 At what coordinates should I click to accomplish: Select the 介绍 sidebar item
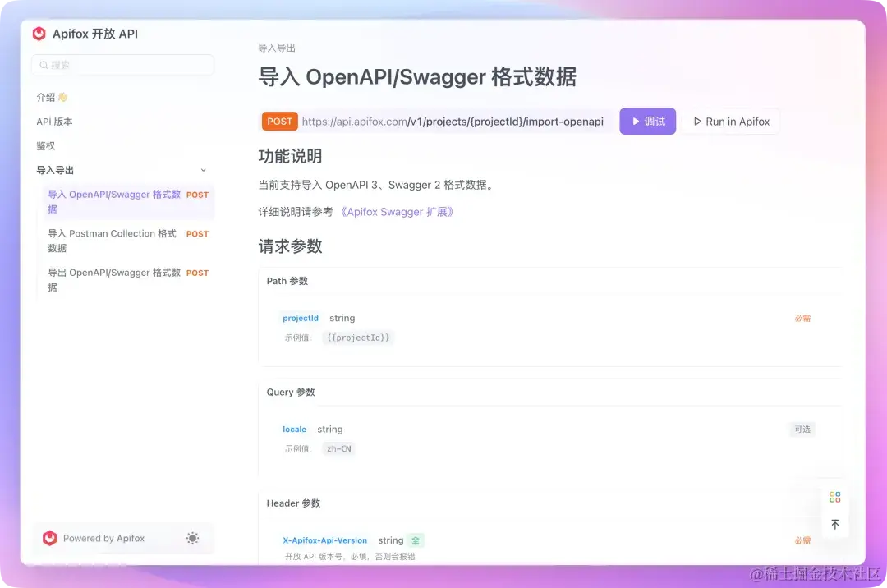point(47,97)
